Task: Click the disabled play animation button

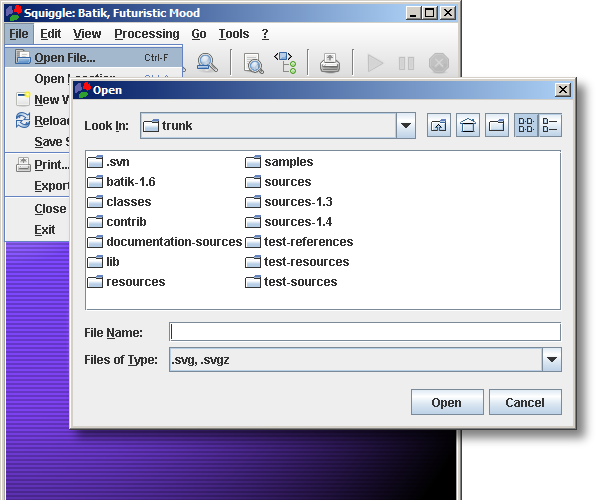Action: click(375, 63)
